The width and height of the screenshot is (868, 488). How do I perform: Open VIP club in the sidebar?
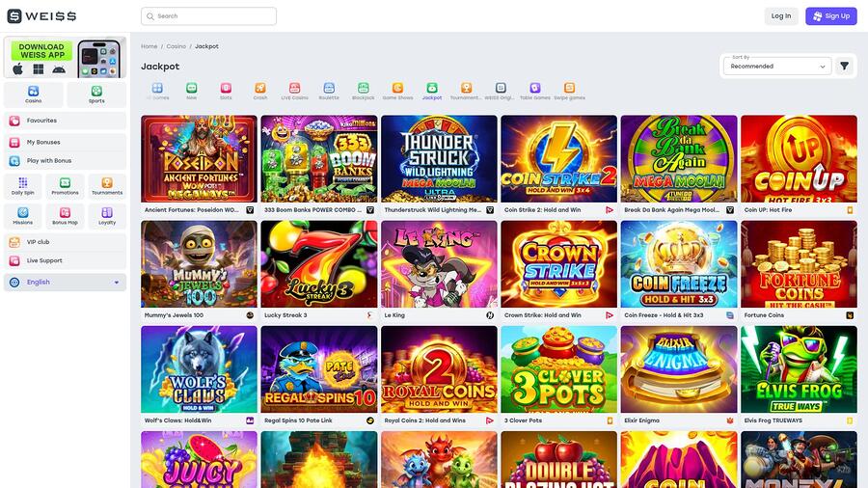click(66, 242)
